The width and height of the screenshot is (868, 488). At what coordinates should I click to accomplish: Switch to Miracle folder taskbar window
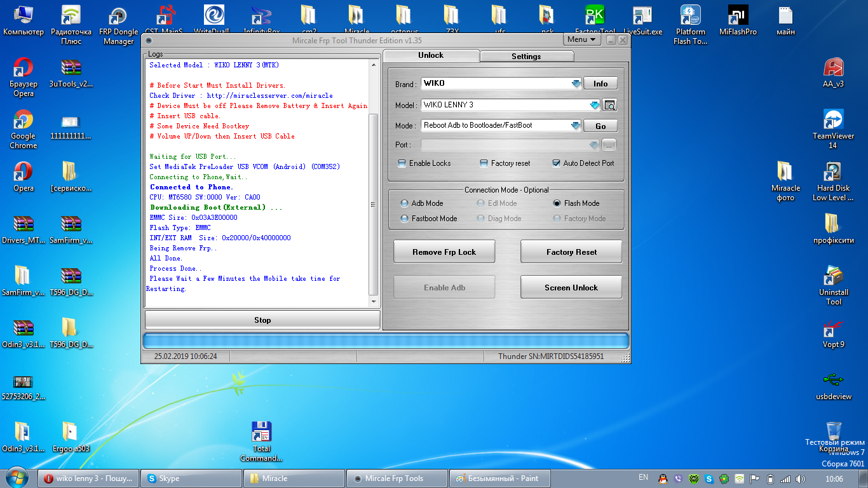(295, 478)
